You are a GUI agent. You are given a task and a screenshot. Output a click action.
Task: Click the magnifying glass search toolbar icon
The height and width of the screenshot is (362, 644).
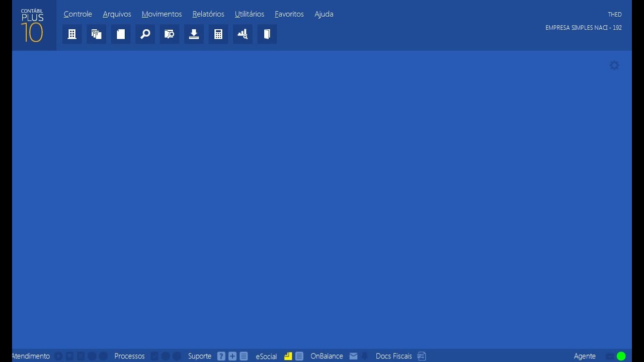pos(145,34)
